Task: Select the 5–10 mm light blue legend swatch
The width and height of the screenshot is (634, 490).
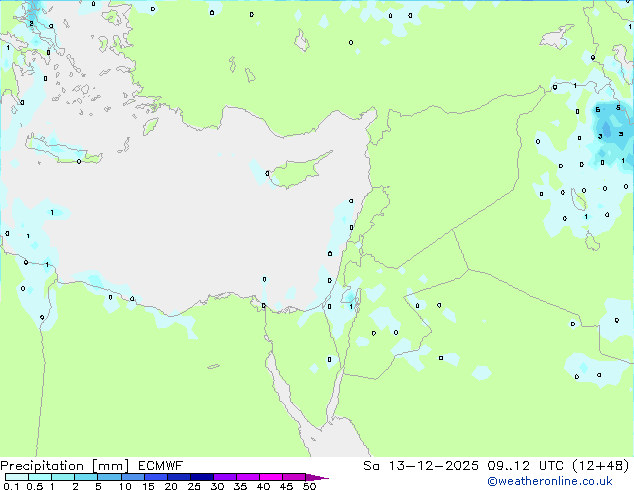Action: point(109,477)
